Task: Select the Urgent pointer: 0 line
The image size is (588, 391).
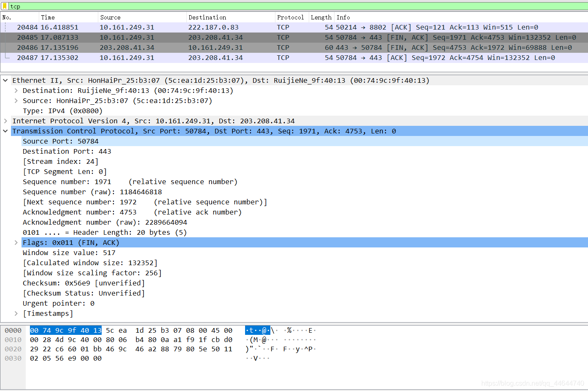Action: tap(58, 303)
